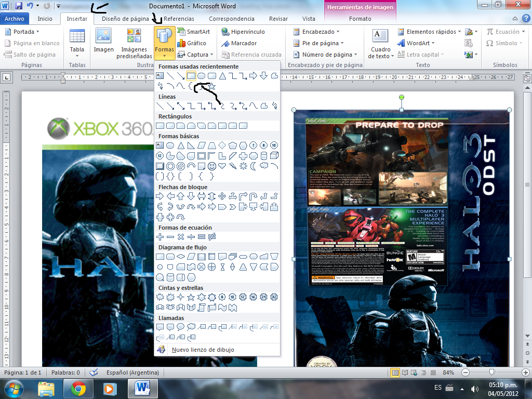Minimize the ribbon with the caret icon

click(x=515, y=19)
